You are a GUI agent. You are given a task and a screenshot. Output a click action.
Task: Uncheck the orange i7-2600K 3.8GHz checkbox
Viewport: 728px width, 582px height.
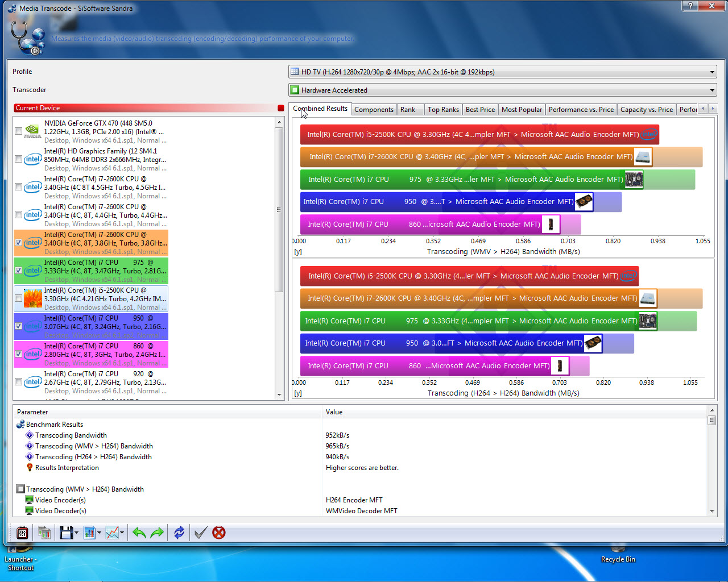pyautogui.click(x=18, y=243)
